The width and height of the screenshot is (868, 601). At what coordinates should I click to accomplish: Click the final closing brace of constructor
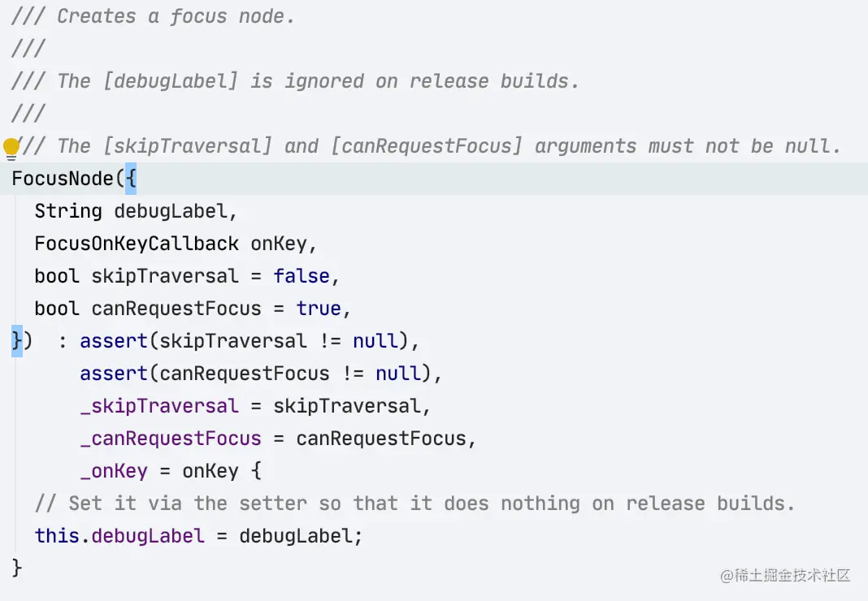[x=16, y=568]
